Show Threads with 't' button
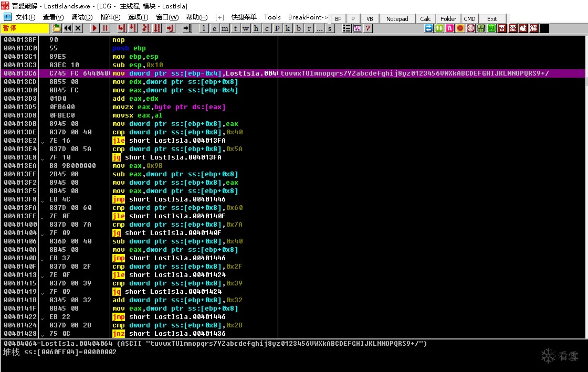This screenshot has height=372, width=588. 235,28
